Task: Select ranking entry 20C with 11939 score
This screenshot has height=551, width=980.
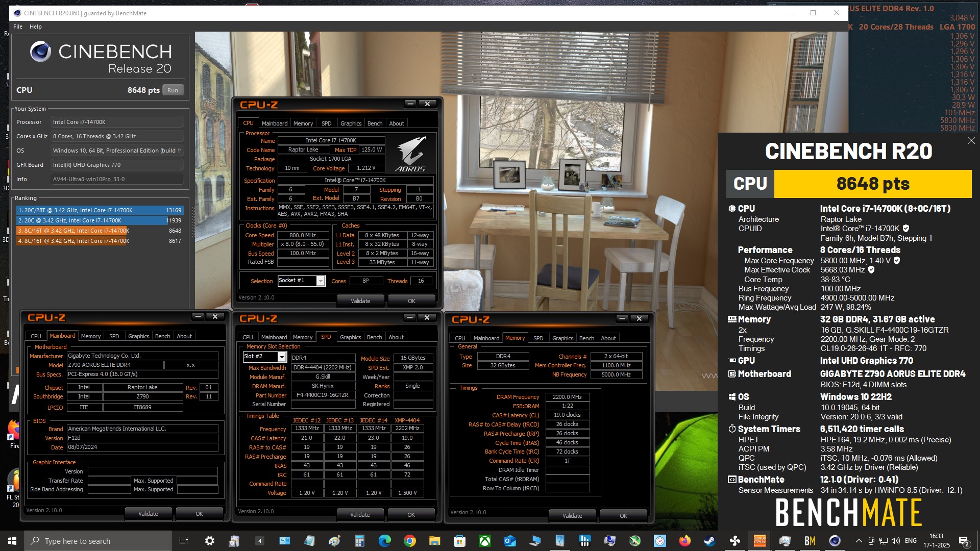Action: [x=99, y=220]
